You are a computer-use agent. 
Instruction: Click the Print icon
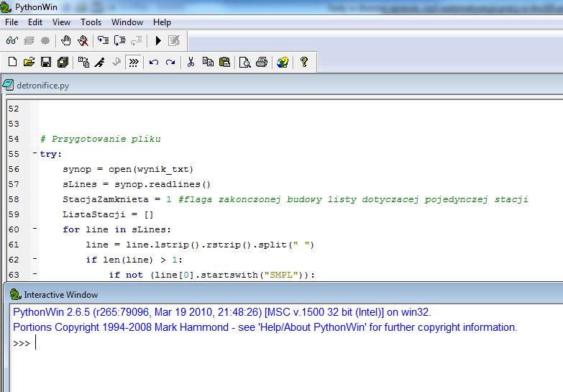click(x=262, y=62)
